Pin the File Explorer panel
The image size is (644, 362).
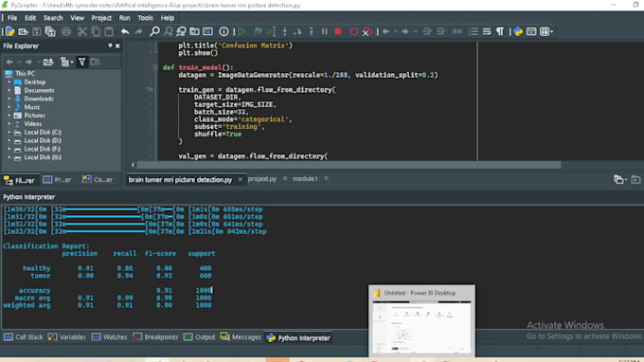(x=110, y=45)
